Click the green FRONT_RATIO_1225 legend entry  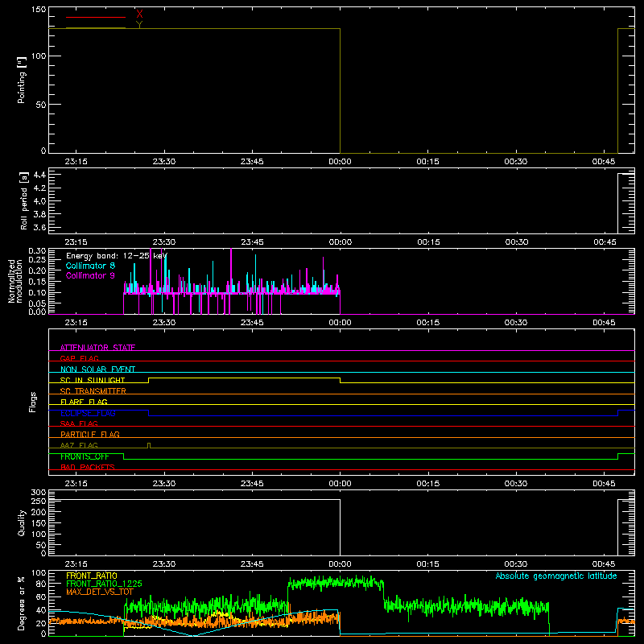(x=104, y=584)
